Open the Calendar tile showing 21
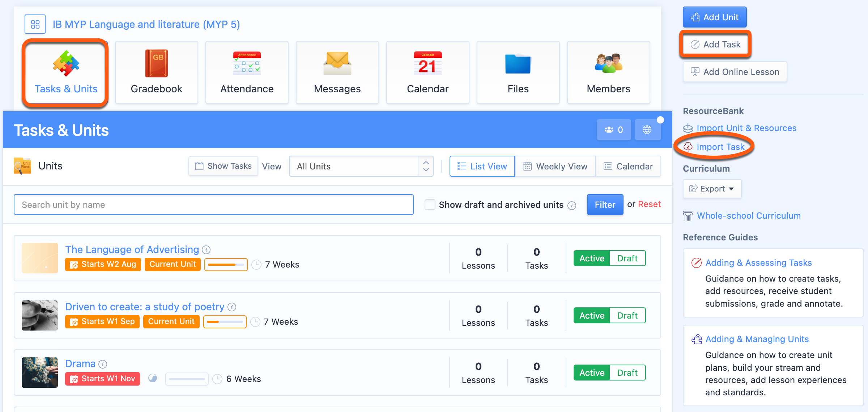This screenshot has width=868, height=412. (x=428, y=72)
